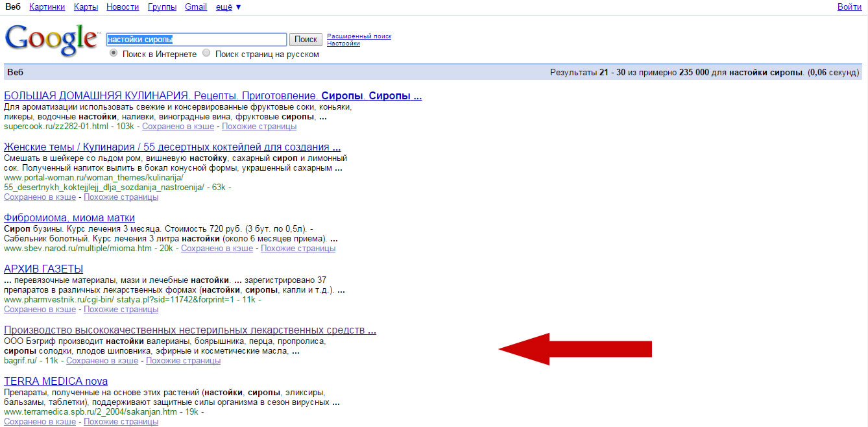
Task: Open result 'БОЛЬШАЯ ДОМАШНЯЯ КУЛИНАРИЯ'
Action: click(x=213, y=96)
